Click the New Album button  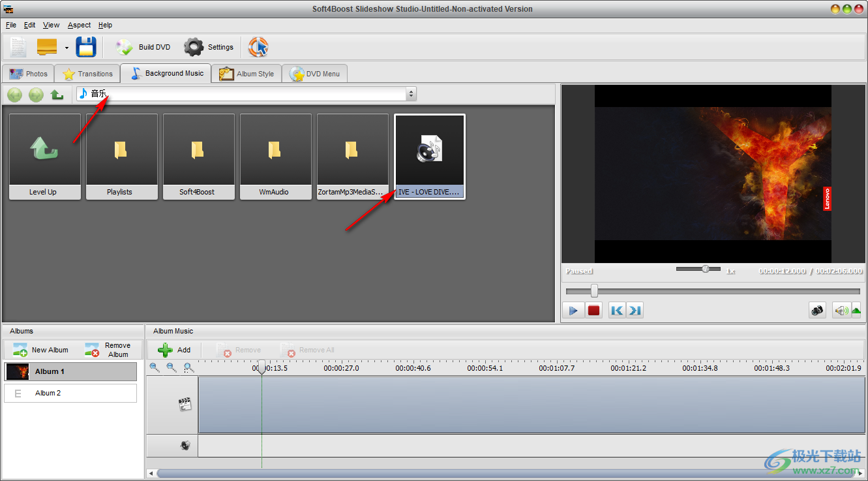pos(41,350)
